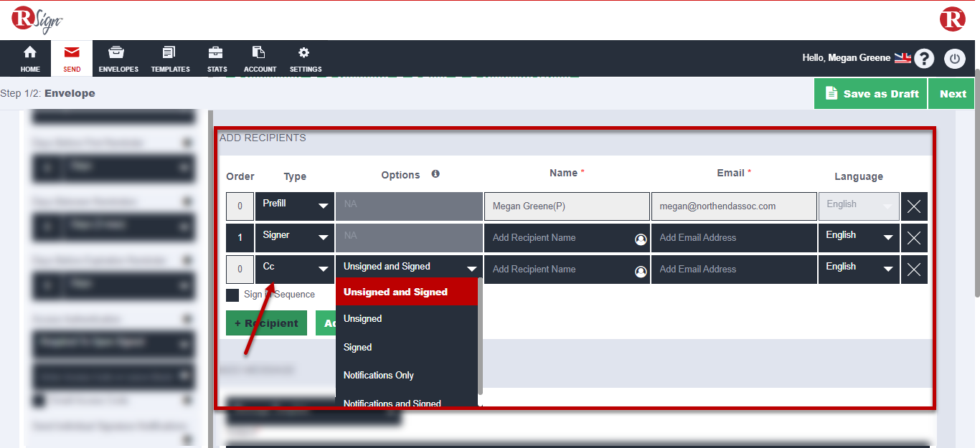Open the TEMPLATES tab
The width and height of the screenshot is (980, 448).
pos(170,59)
